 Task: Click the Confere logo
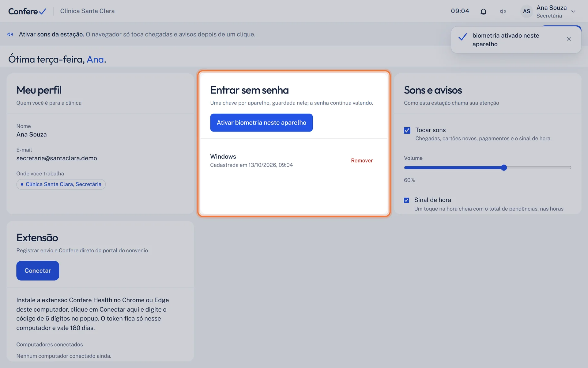point(27,11)
